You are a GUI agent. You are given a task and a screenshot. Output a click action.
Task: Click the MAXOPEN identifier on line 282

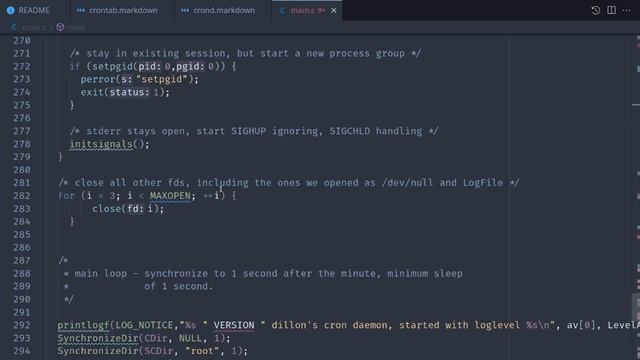pos(170,196)
